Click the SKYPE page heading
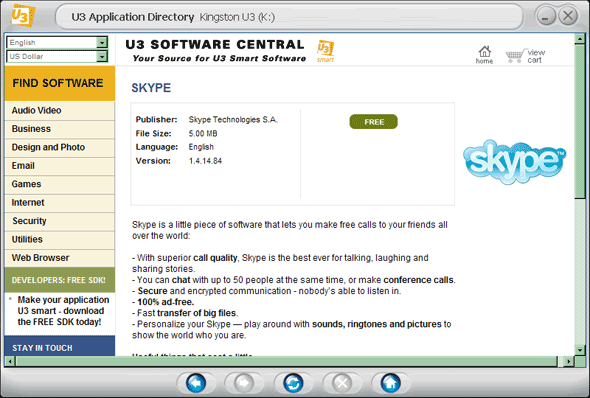Viewport: 590px width, 398px height. click(151, 88)
